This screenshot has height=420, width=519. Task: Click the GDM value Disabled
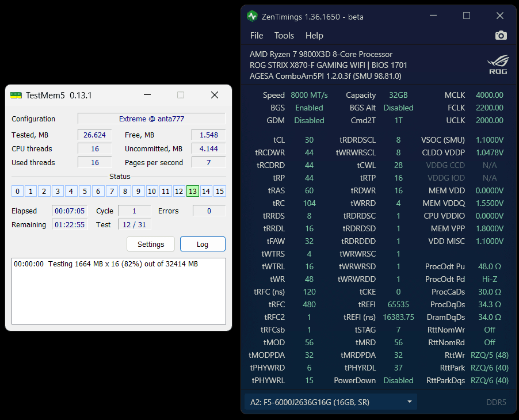pos(309,120)
